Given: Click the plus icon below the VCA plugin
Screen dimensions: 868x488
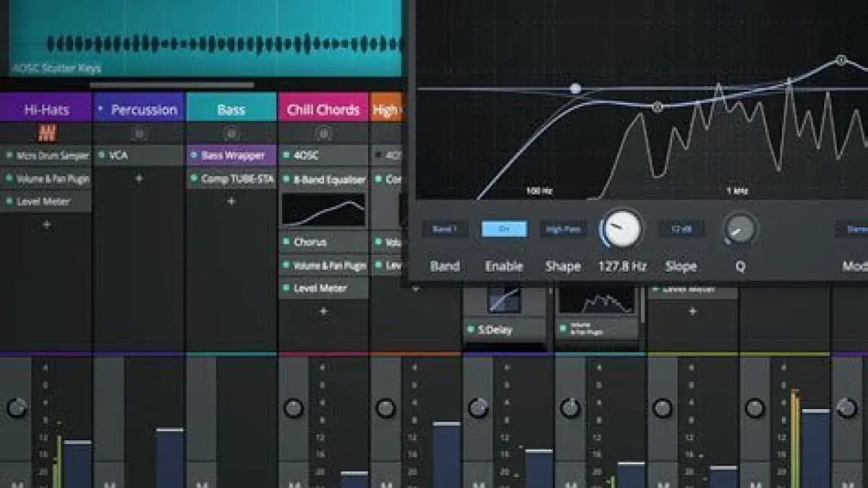Looking at the screenshot, I should [140, 179].
